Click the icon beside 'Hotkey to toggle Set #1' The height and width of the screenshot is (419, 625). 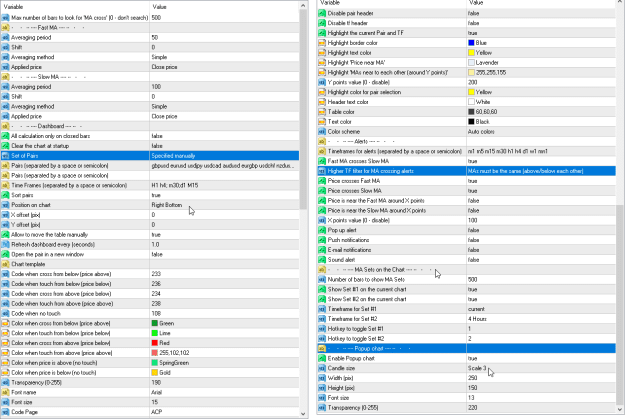pos(322,329)
